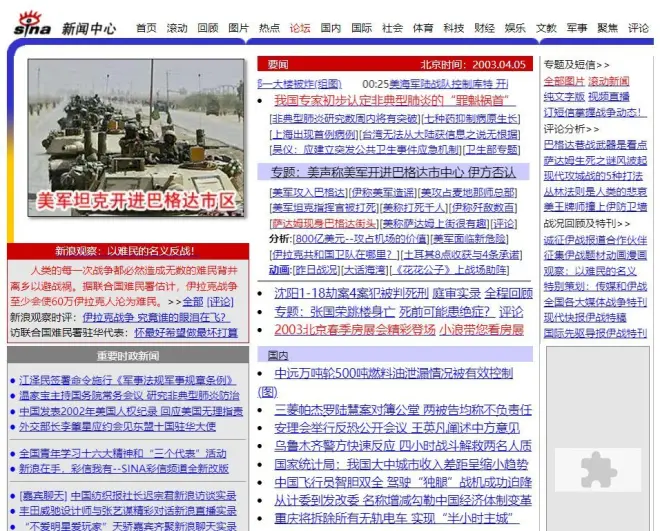The height and width of the screenshot is (531, 660).
Task: Open the 首页 nav item
Action: pyautogui.click(x=146, y=28)
